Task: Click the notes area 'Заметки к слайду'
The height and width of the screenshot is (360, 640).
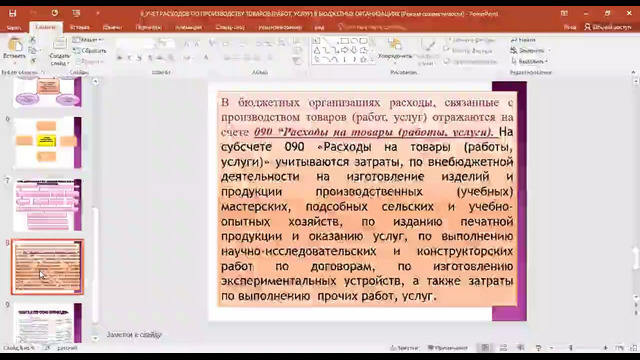Action: [x=134, y=335]
